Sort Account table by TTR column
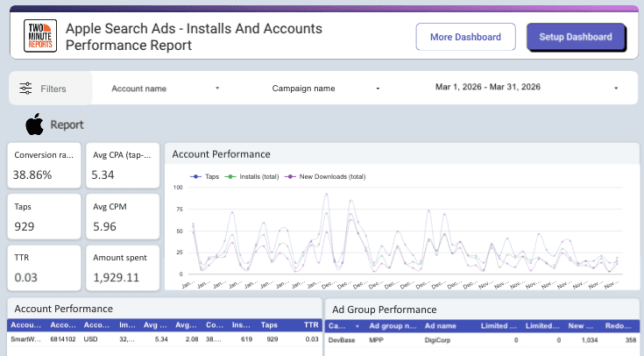Screen dimensions: 644x356 [311, 325]
